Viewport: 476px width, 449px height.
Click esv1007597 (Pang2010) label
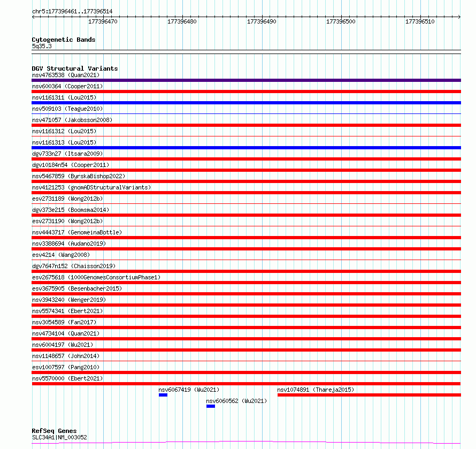click(66, 367)
